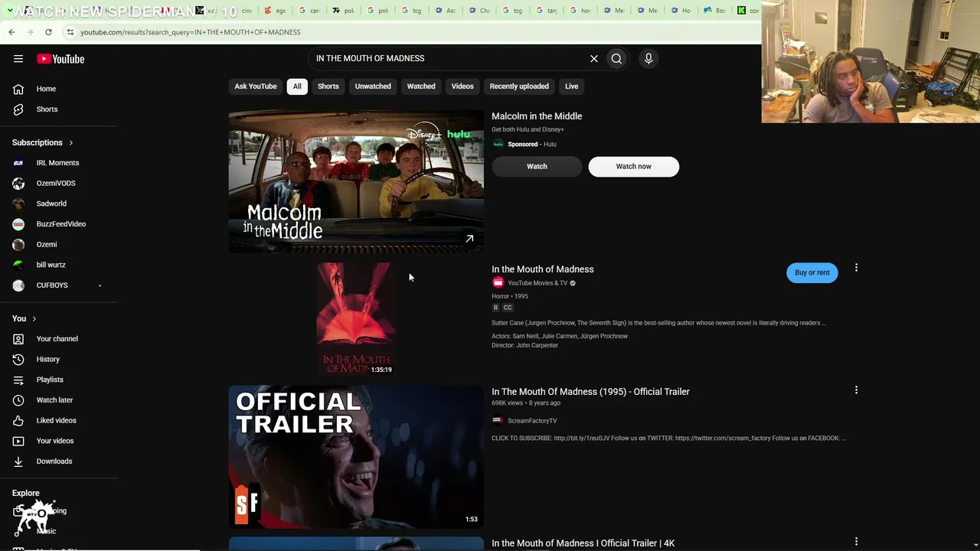Open Your channel
Image resolution: width=980 pixels, height=551 pixels.
[58, 339]
